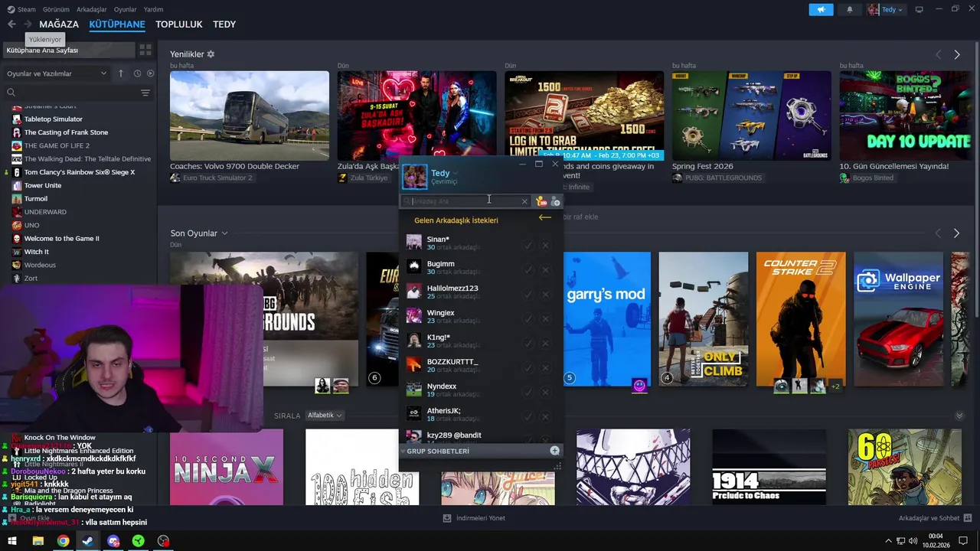Collapse game shelf with double chevron
Screen dimensions: 980x551
[959, 416]
